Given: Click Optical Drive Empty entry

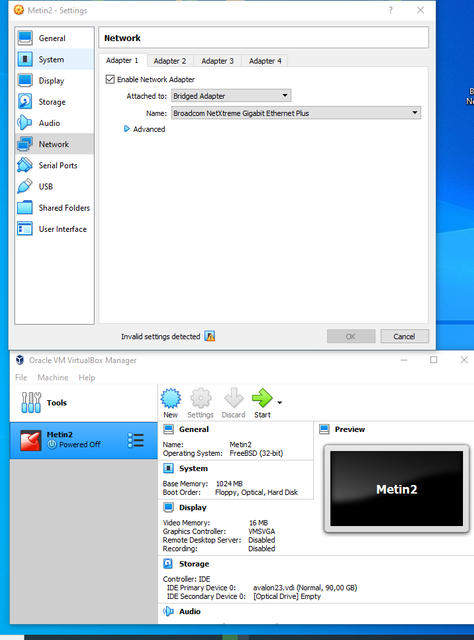Looking at the screenshot, I should tap(287, 596).
